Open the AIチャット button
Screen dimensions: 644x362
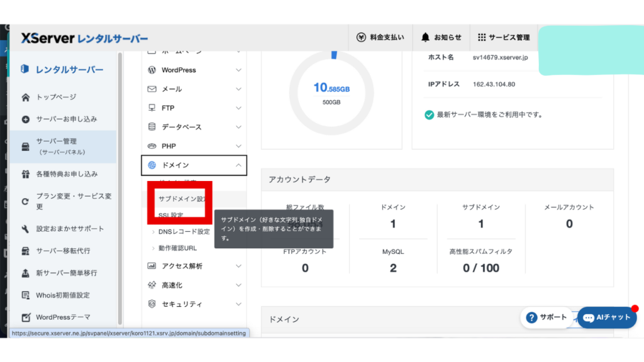pos(607,317)
